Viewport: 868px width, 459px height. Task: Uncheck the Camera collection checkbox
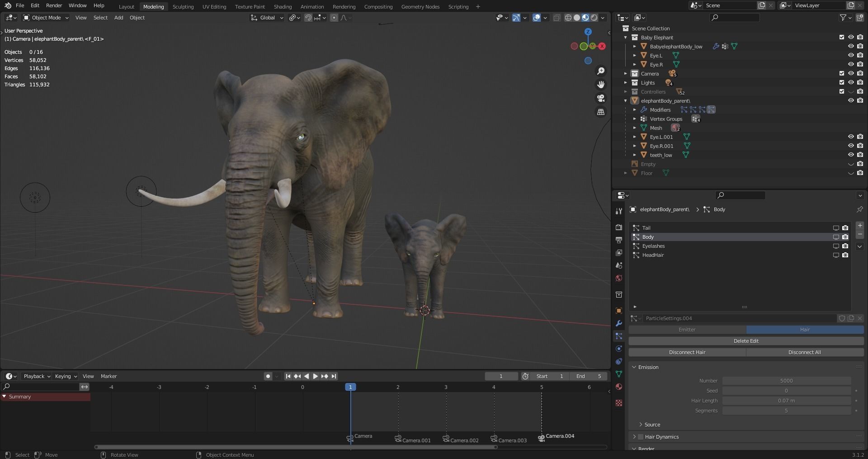(842, 74)
